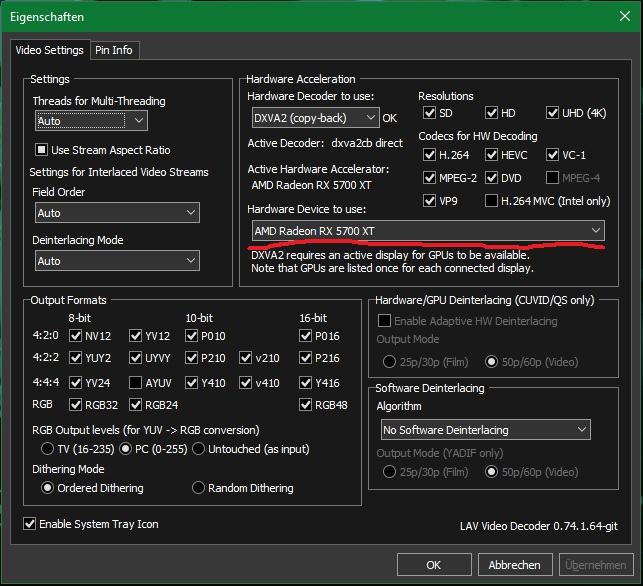643x586 pixels.
Task: Uncheck P016 output format
Action: (306, 336)
